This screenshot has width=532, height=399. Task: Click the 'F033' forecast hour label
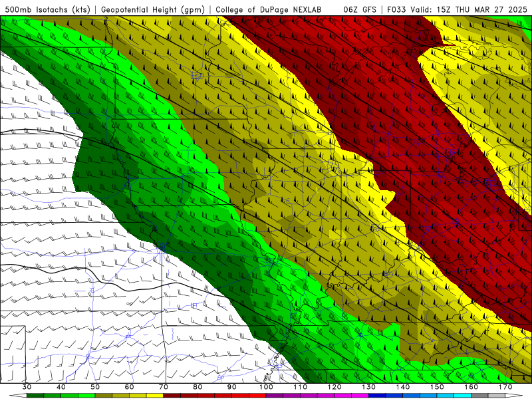tap(397, 9)
